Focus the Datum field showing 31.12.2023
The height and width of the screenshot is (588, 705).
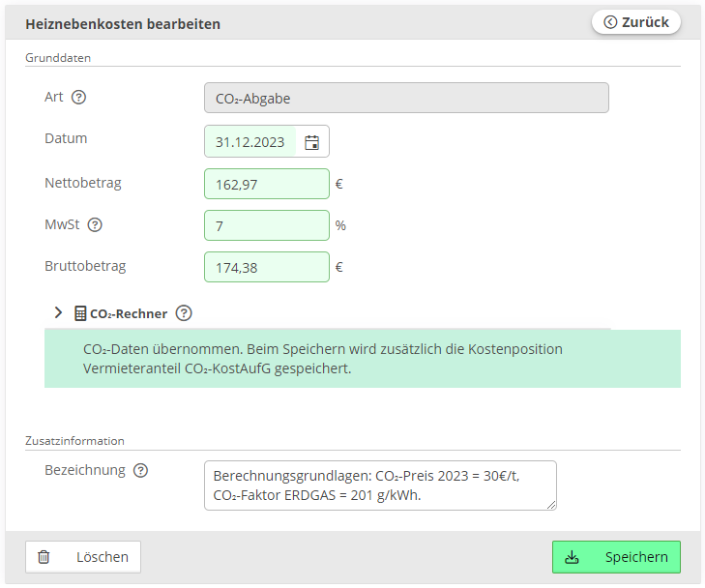250,141
